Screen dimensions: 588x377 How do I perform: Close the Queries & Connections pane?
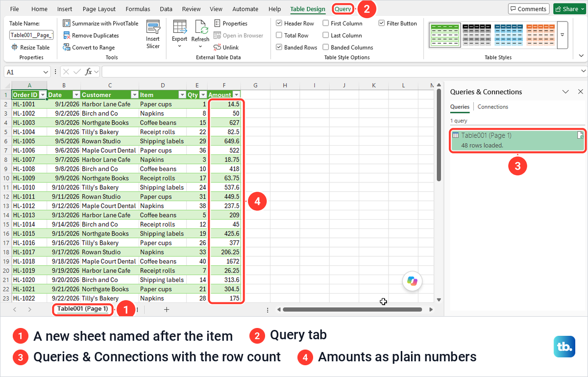point(581,92)
